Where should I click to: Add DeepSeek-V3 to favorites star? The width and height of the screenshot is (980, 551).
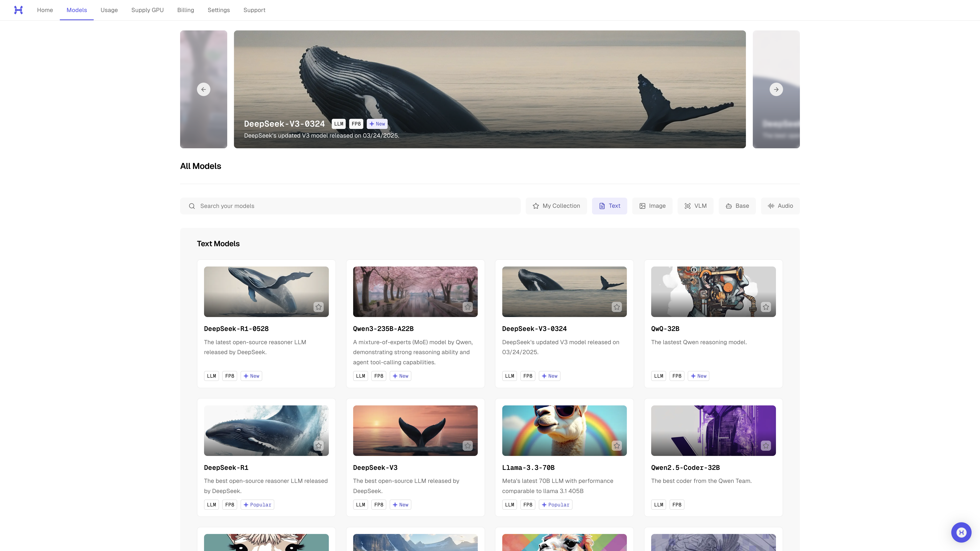(x=468, y=446)
